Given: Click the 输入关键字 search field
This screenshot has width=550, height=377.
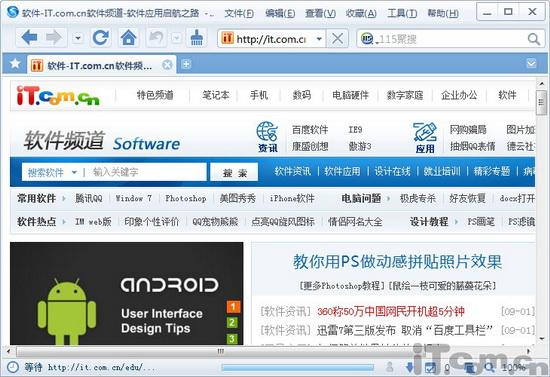Looking at the screenshot, I should tap(147, 172).
